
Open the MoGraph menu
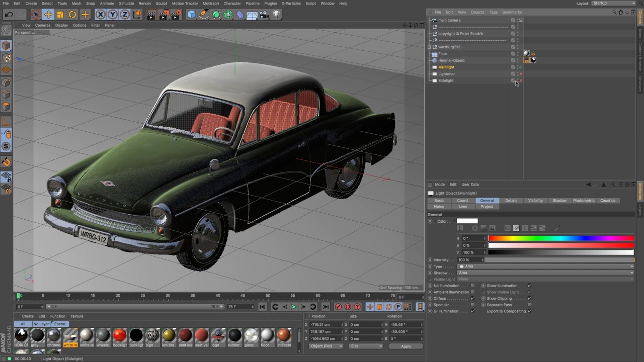[x=211, y=4]
